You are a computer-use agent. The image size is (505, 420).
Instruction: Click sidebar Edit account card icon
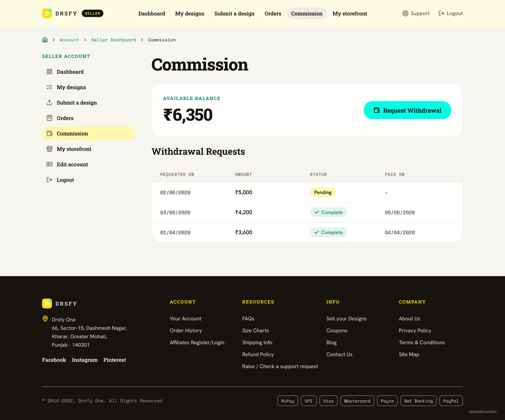[x=49, y=164]
